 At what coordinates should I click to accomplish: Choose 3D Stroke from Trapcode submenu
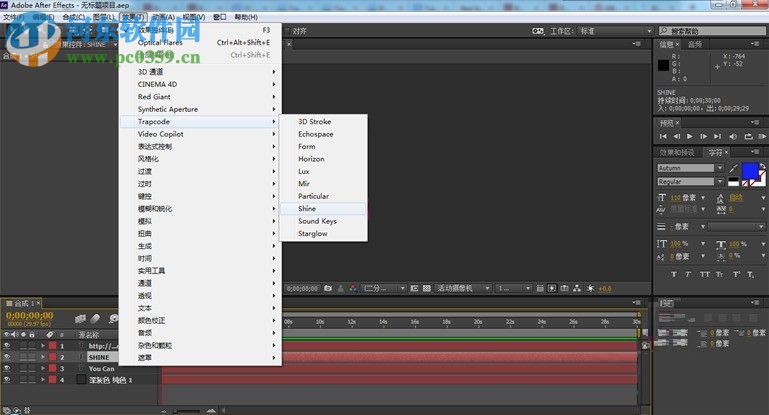pos(323,122)
